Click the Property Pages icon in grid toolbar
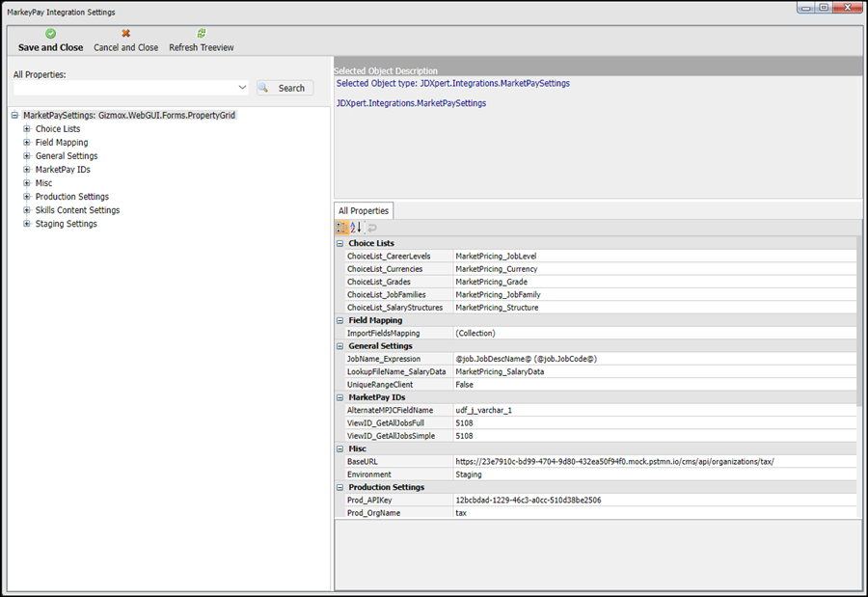The width and height of the screenshot is (868, 597). click(372, 227)
